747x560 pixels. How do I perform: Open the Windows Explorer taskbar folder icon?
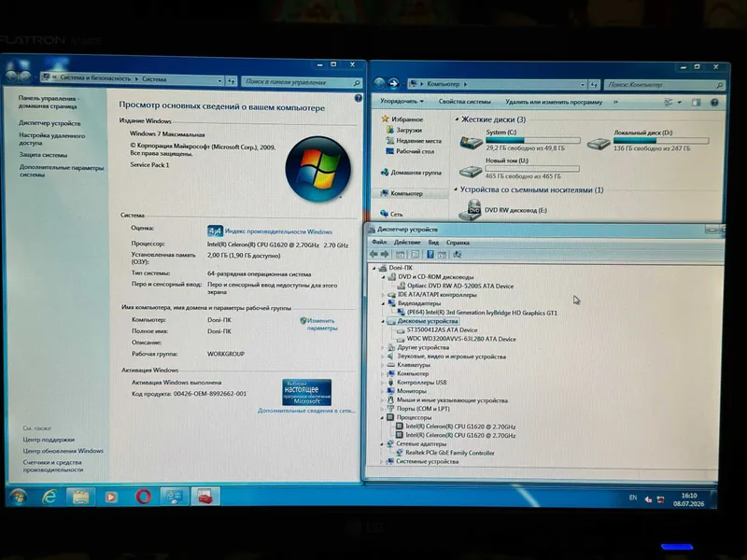point(80,497)
